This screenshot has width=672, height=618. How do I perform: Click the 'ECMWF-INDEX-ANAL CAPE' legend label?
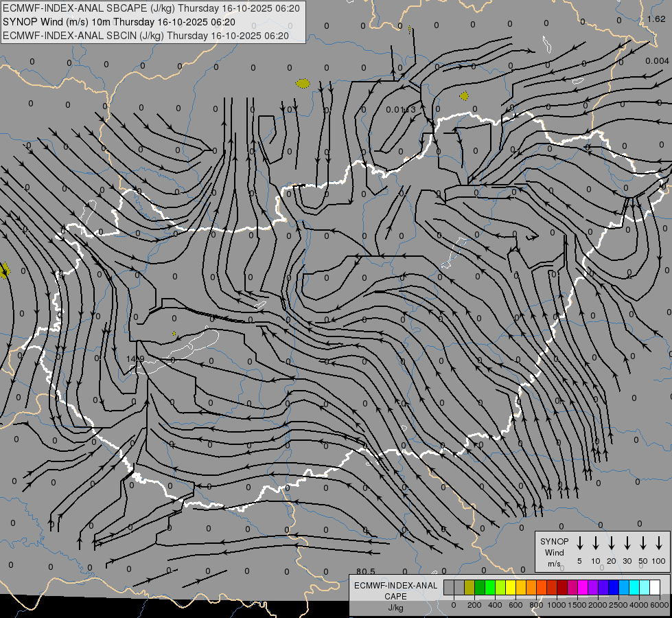point(395,591)
